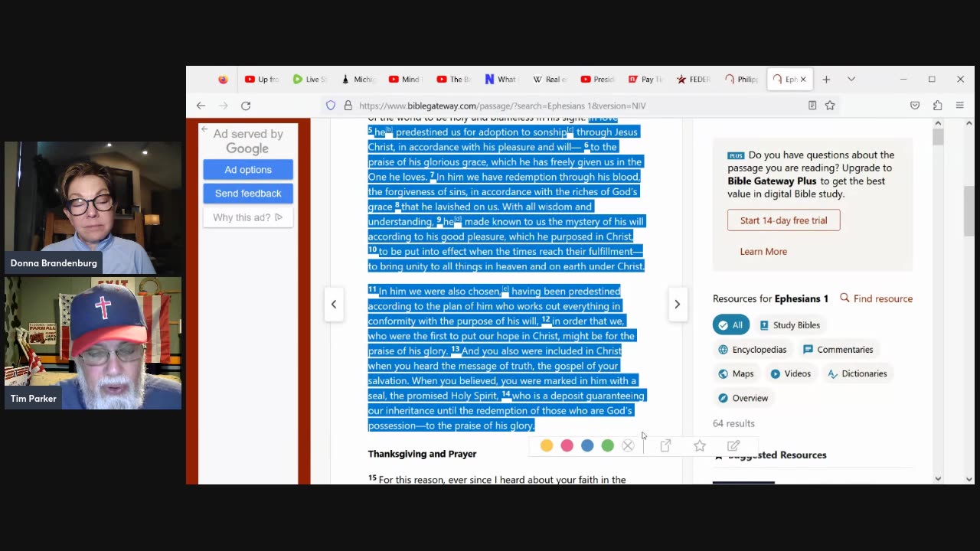The height and width of the screenshot is (551, 980).
Task: Click the Donna Brandenburg video thumbnail
Action: point(93,207)
